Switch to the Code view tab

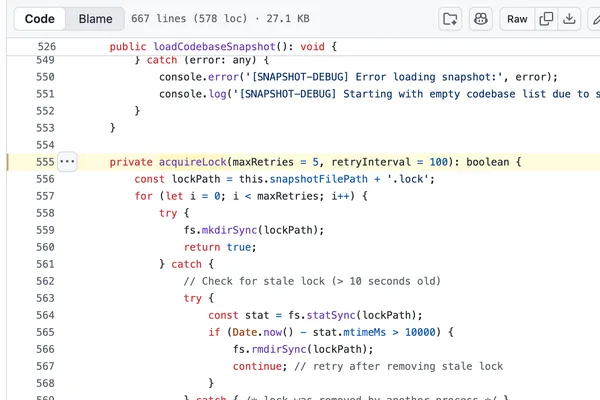point(39,19)
